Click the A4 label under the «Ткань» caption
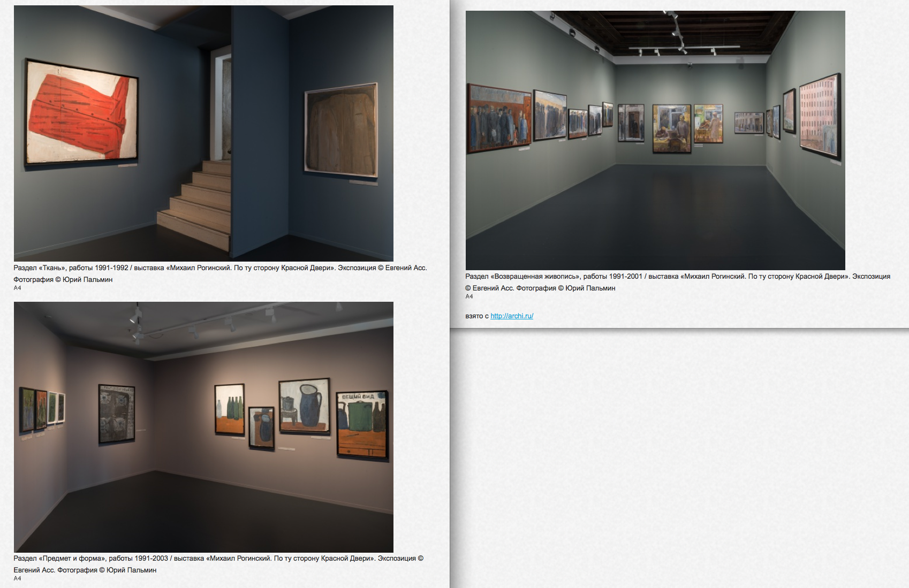 point(17,288)
